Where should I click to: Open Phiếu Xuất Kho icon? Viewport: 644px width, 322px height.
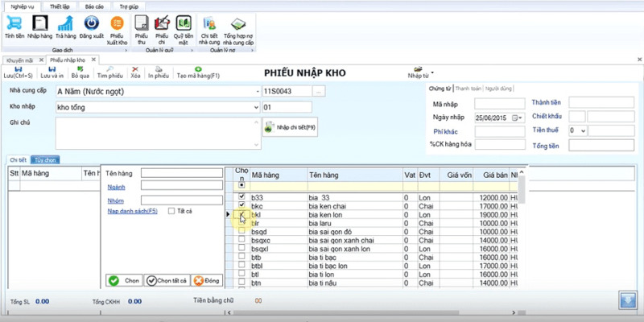[x=117, y=23]
